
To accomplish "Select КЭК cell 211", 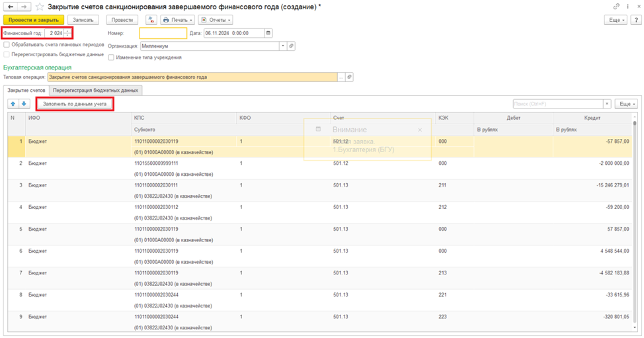I will tap(455, 185).
